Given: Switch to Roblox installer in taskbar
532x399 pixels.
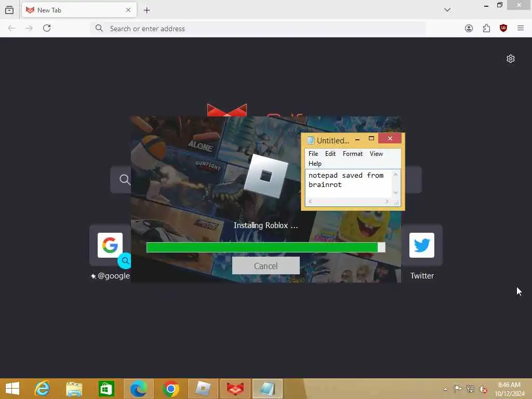Looking at the screenshot, I should [203, 389].
